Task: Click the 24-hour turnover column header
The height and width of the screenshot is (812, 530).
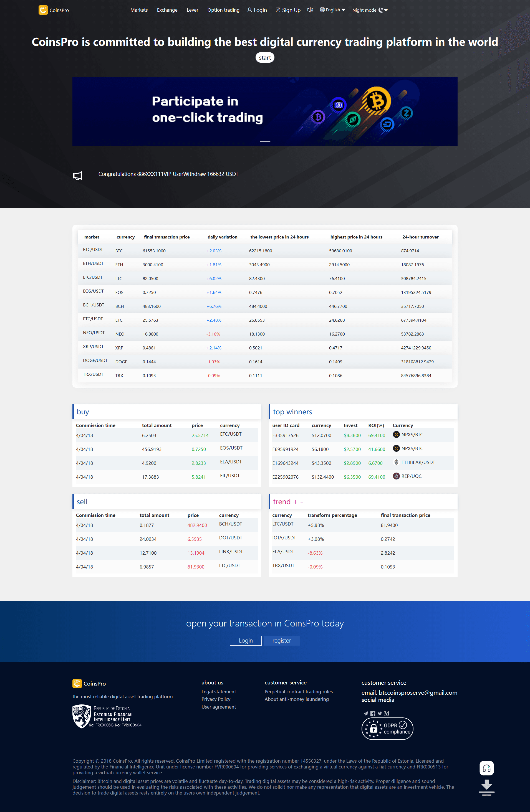Action: 420,237
